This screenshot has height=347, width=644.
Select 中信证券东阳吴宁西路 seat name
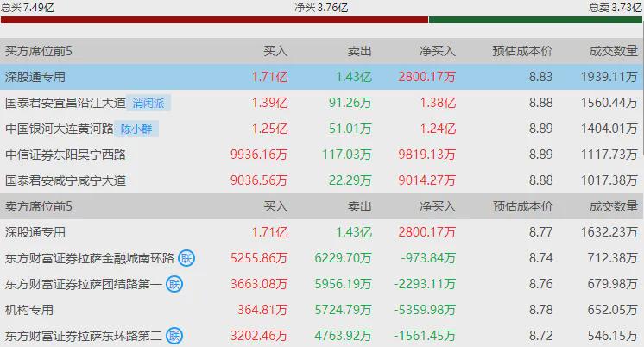[x=66, y=155]
